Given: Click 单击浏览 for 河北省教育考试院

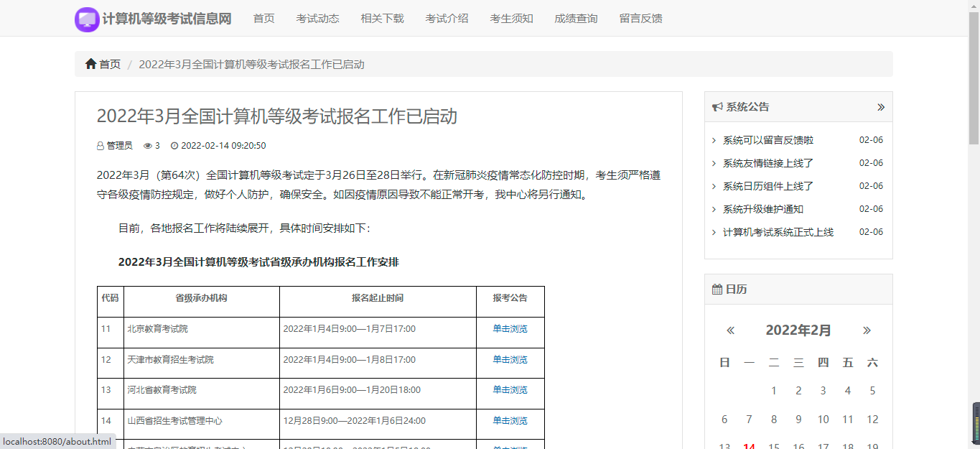Looking at the screenshot, I should tap(510, 390).
